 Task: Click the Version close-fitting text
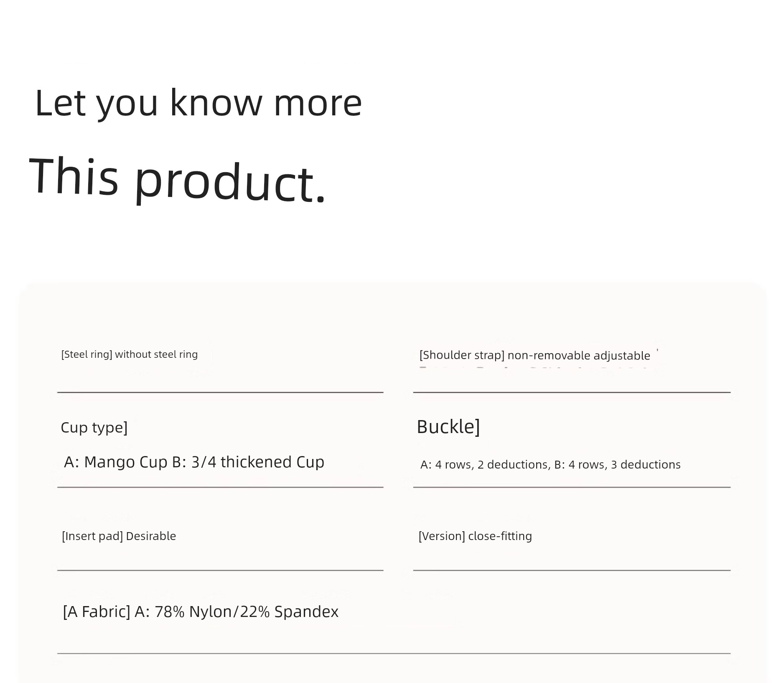[475, 536]
